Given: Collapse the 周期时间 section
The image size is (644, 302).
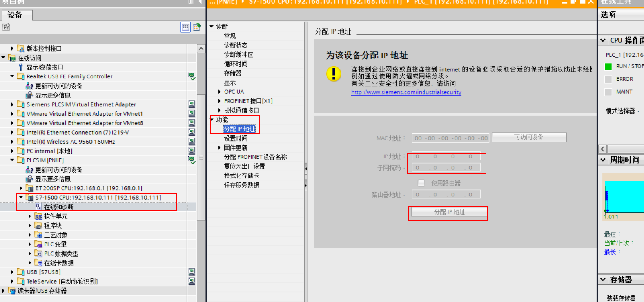Looking at the screenshot, I should tap(603, 160).
